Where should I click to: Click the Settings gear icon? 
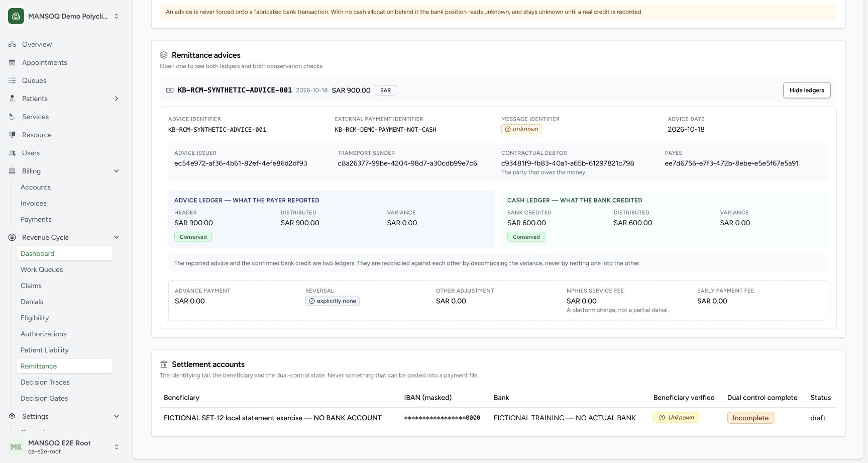[12, 416]
